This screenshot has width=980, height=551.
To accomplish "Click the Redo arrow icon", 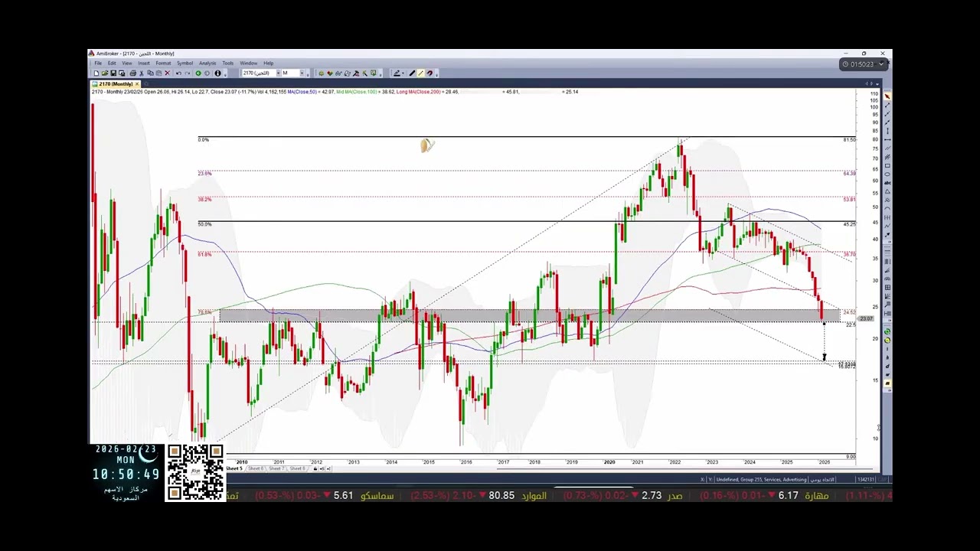I will click(188, 73).
